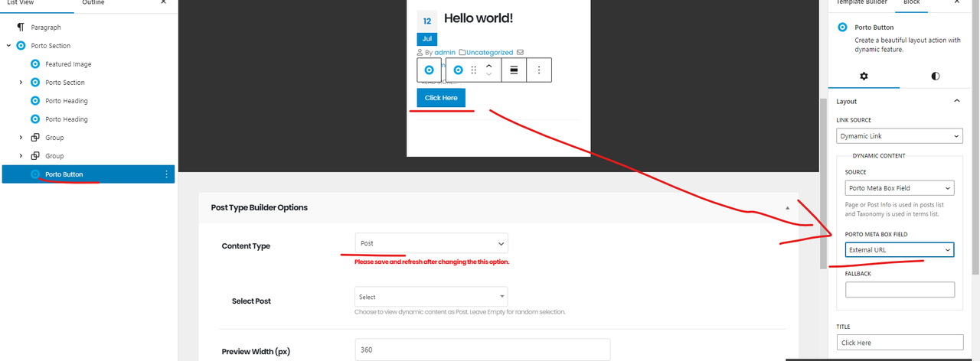The width and height of the screenshot is (980, 361).
Task: Click the envelope icon in post meta
Action: pos(521,53)
